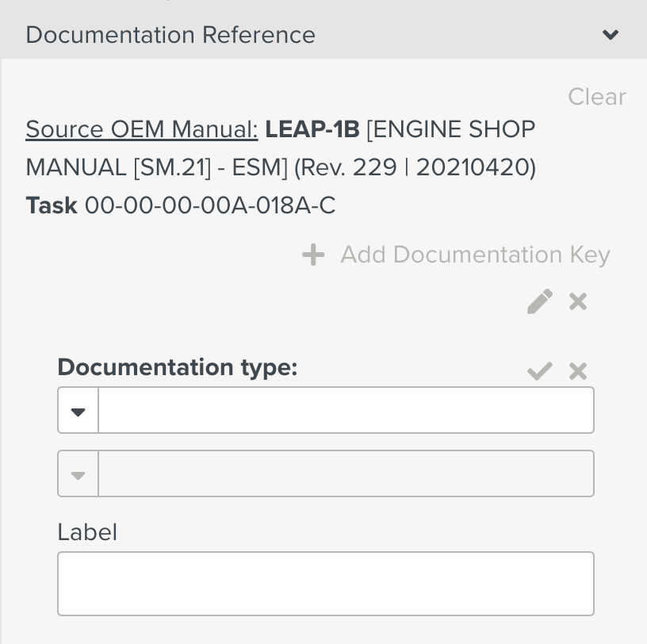Open the Source OEM Manual link
The width and height of the screenshot is (647, 644).
point(141,129)
